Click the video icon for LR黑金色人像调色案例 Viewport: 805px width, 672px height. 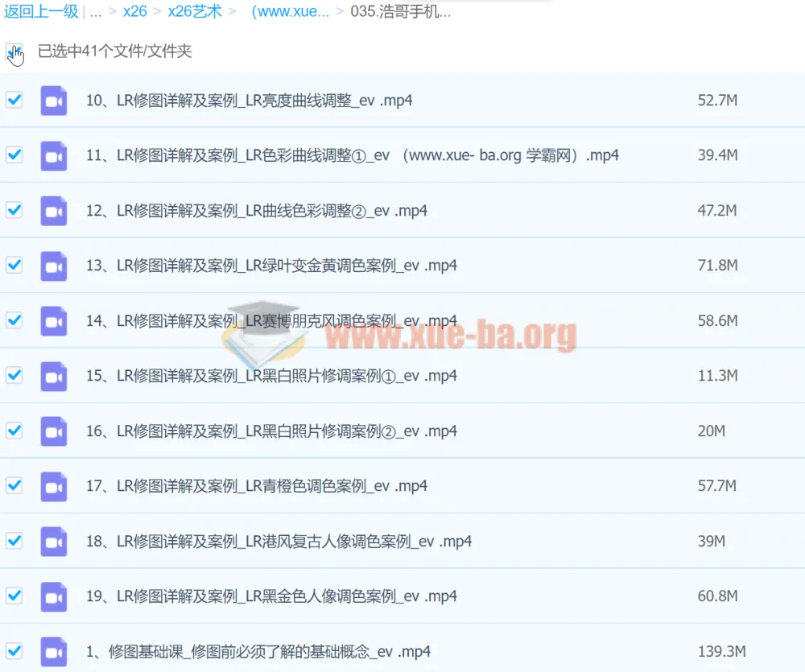pos(53,596)
